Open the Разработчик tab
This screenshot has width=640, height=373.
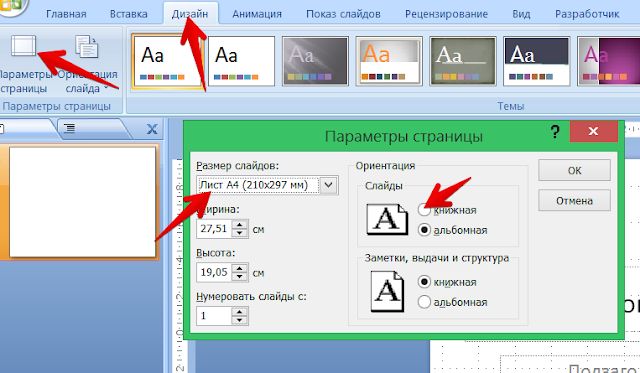[x=587, y=14]
